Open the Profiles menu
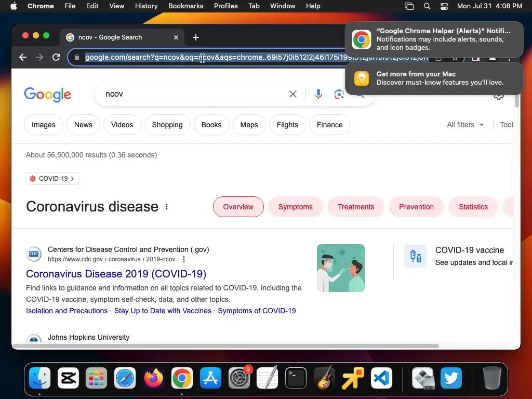This screenshot has width=532, height=399. pos(225,6)
